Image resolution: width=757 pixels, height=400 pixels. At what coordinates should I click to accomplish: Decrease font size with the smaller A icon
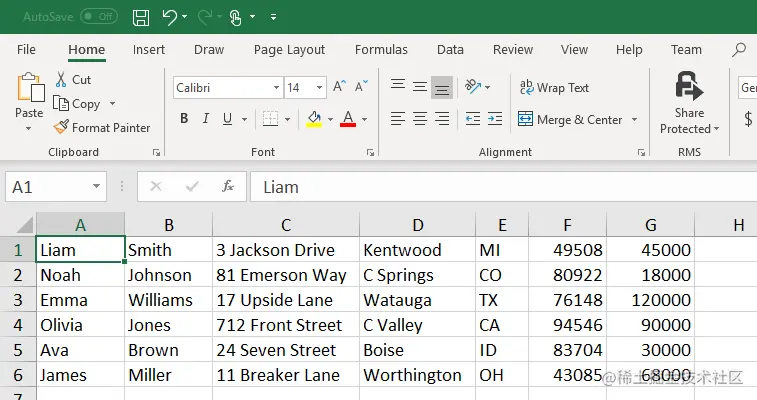[x=361, y=87]
